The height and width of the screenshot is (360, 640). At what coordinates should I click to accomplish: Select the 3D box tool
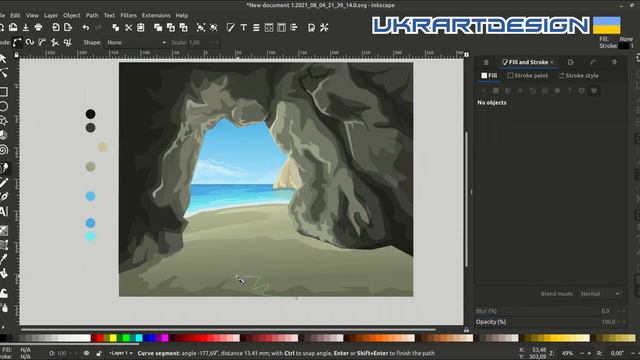click(x=3, y=135)
